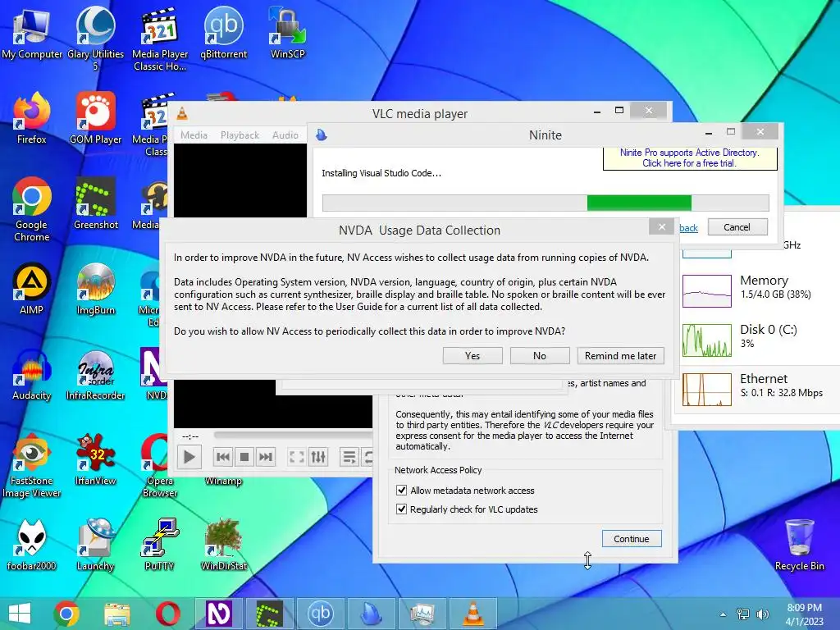Open Audacity desktop icon
This screenshot has height=630, width=840.
coord(32,374)
